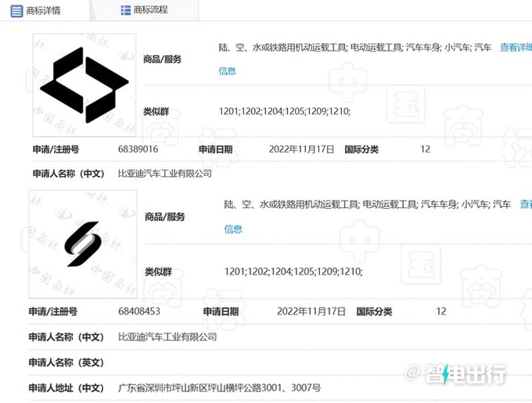Click the 商标详情 document icon
The image size is (532, 403).
(16, 11)
